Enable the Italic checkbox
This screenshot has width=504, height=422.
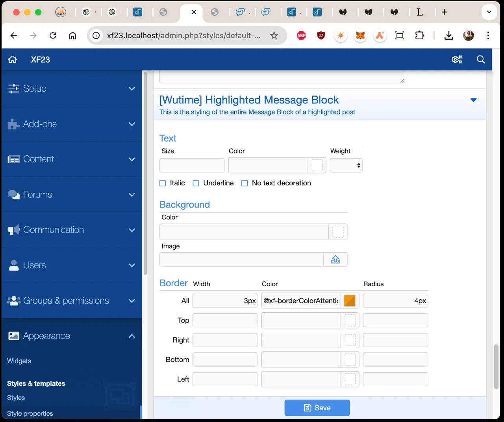(163, 183)
